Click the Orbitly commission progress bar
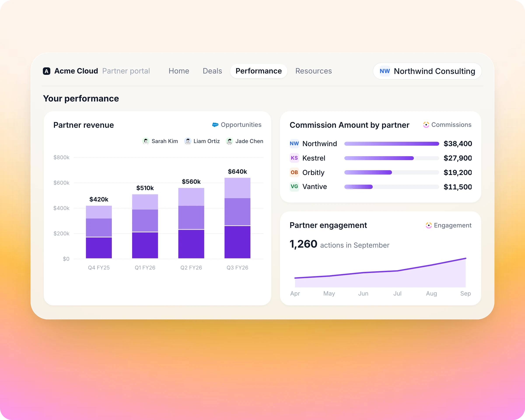 (392, 172)
